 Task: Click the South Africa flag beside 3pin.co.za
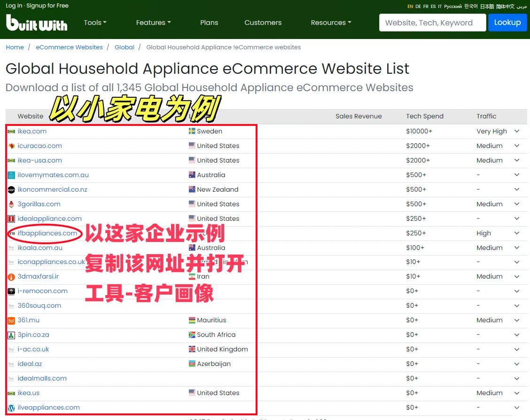tap(192, 334)
